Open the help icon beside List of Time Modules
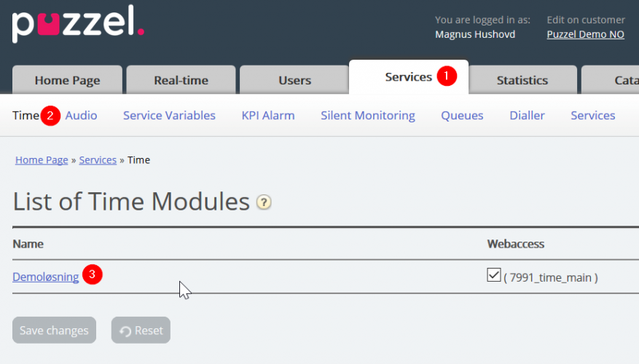This screenshot has width=639, height=364. coord(264,202)
